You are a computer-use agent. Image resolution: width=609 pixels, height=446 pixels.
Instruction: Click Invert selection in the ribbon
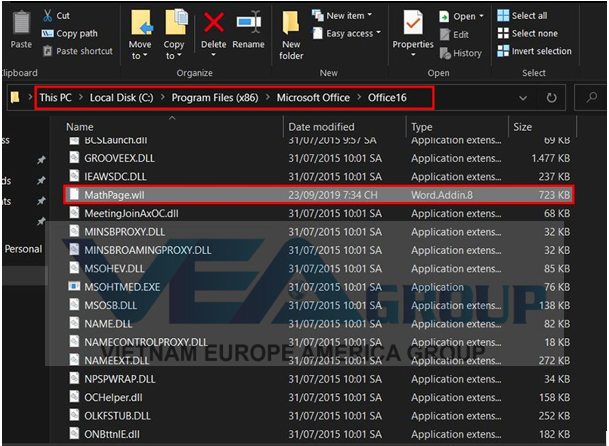click(539, 51)
